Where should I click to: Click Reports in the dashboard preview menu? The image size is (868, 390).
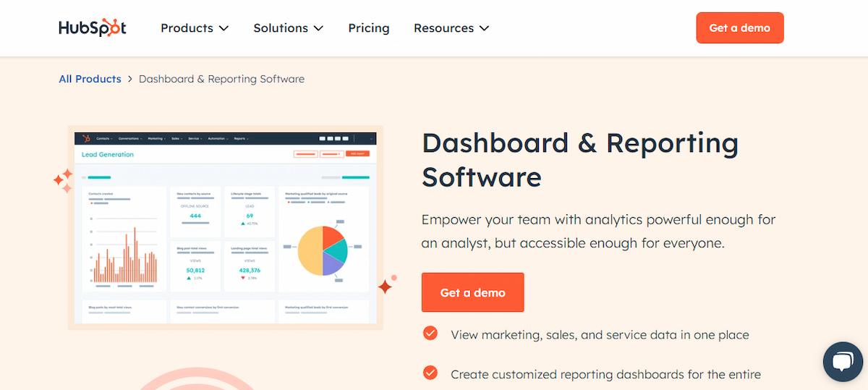(241, 138)
